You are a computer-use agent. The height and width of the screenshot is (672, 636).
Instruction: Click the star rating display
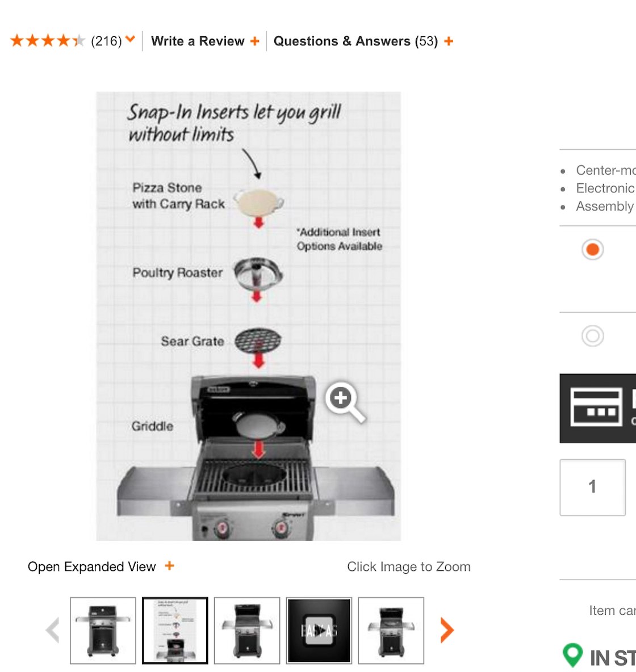48,41
